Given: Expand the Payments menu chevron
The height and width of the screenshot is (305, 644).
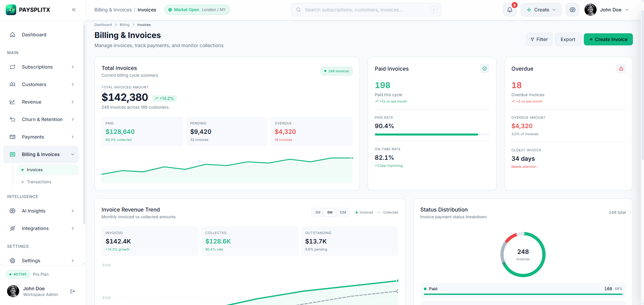Looking at the screenshot, I should point(73,137).
